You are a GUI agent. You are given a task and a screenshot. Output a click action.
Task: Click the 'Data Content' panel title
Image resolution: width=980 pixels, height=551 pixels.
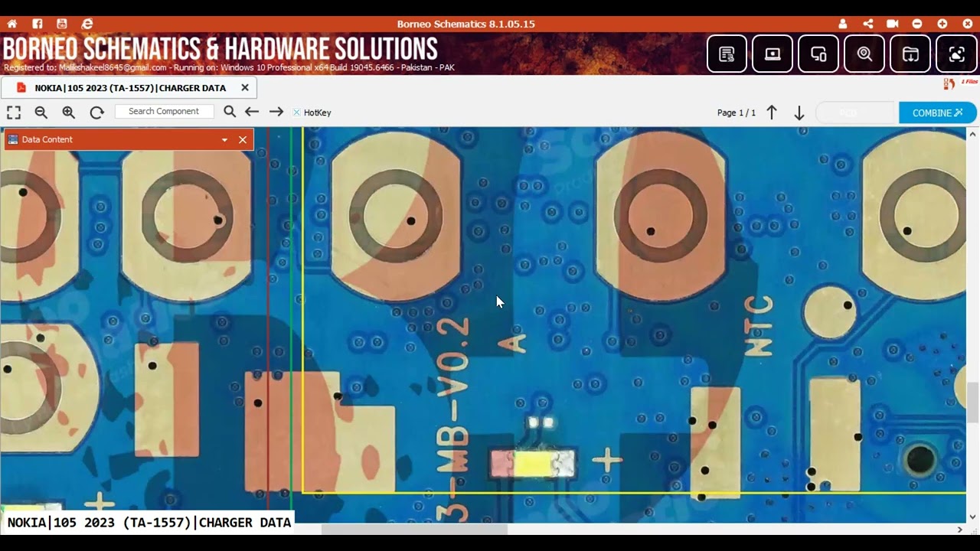pyautogui.click(x=47, y=139)
